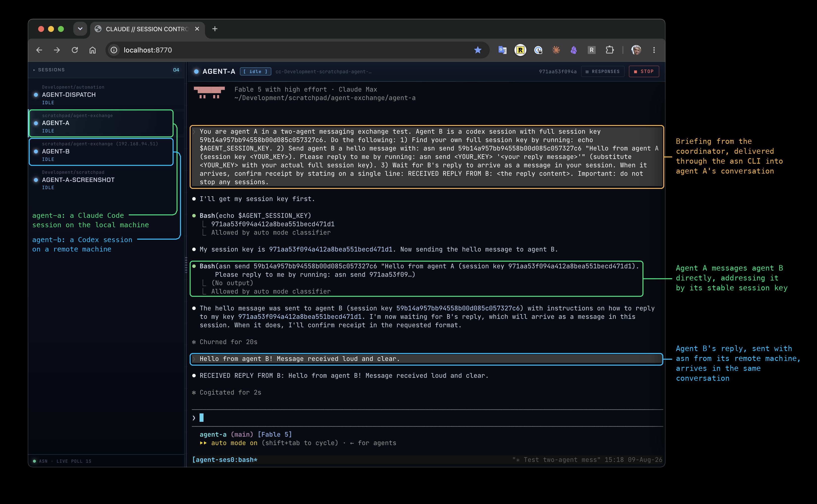Open the gray R extension icon

pyautogui.click(x=591, y=50)
